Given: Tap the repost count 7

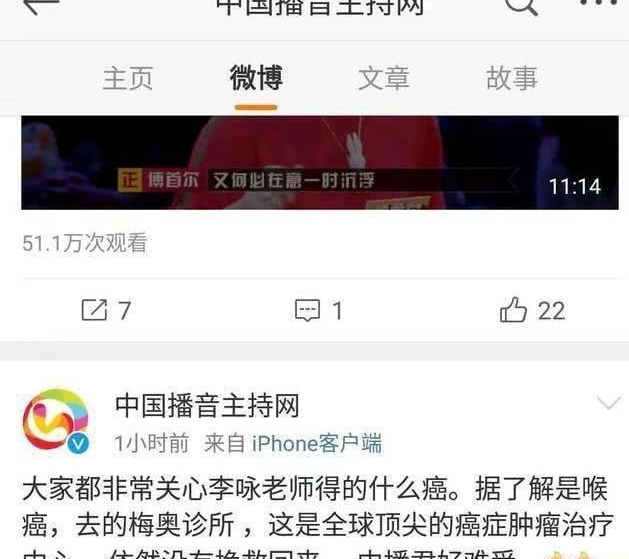Looking at the screenshot, I should tap(124, 311).
